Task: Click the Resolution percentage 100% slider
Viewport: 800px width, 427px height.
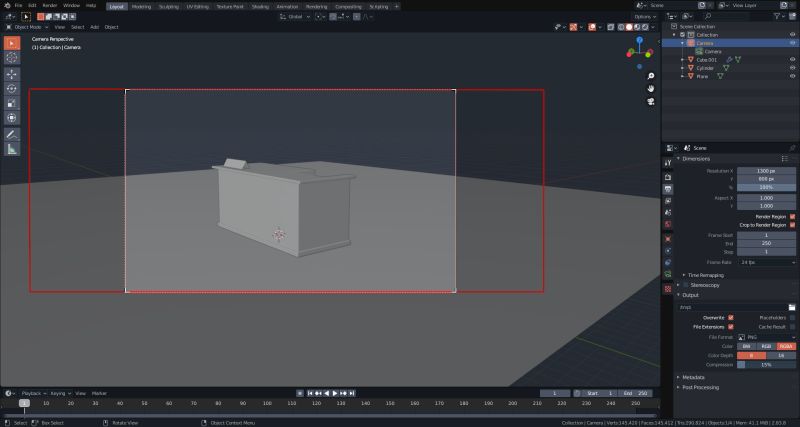Action: 766,187
